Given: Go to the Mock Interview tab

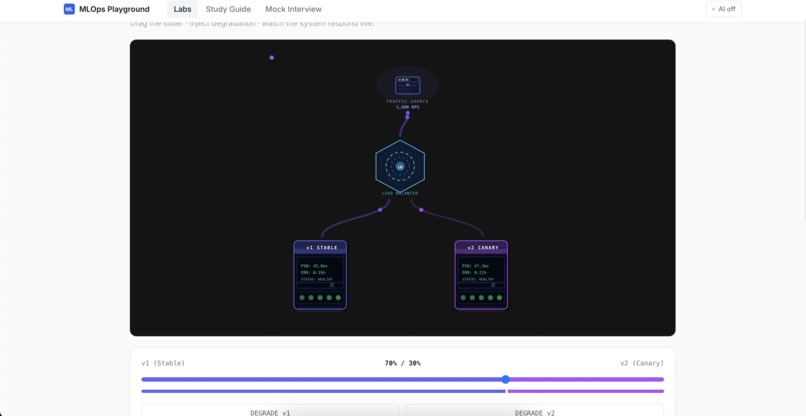Looking at the screenshot, I should (x=294, y=9).
